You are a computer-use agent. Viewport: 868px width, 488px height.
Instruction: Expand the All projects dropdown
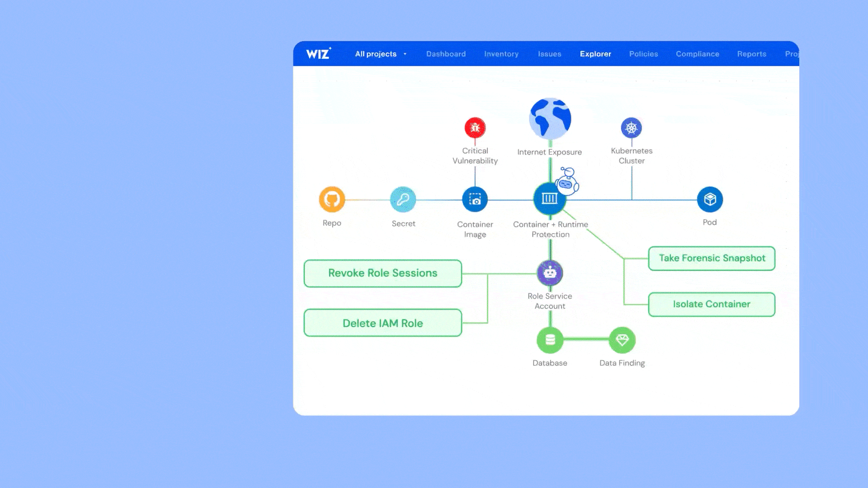click(381, 54)
